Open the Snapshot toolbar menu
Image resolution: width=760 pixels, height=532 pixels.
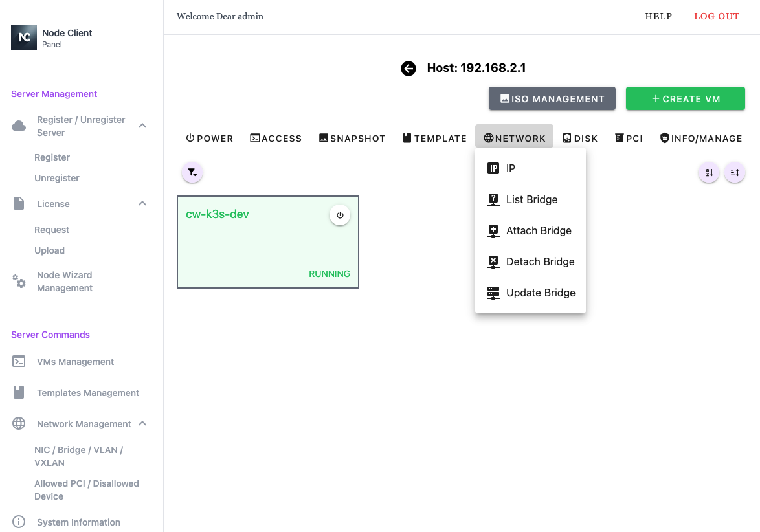(x=352, y=139)
